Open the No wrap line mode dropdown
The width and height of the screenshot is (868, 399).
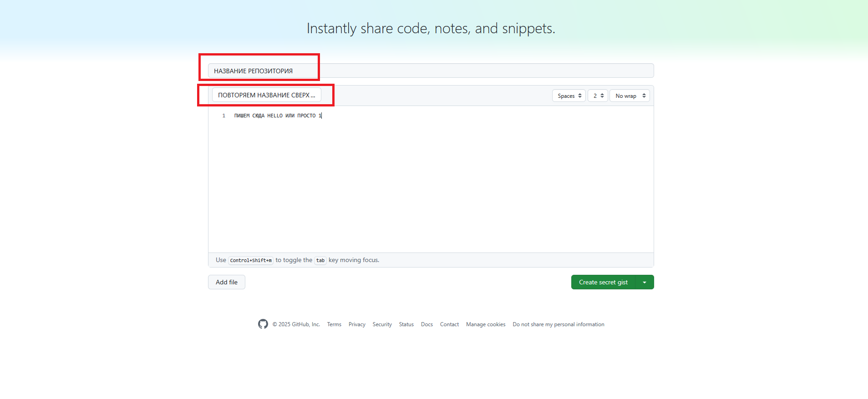tap(629, 96)
